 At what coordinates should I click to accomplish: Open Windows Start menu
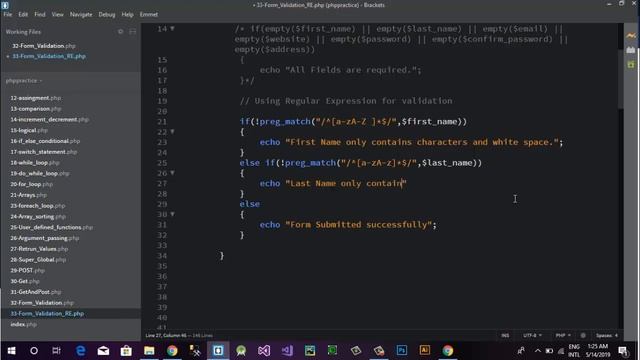(x=11, y=351)
